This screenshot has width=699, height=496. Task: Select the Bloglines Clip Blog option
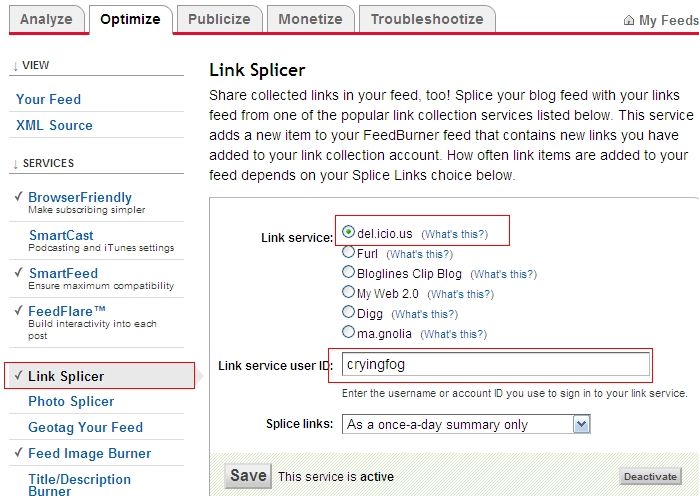348,272
